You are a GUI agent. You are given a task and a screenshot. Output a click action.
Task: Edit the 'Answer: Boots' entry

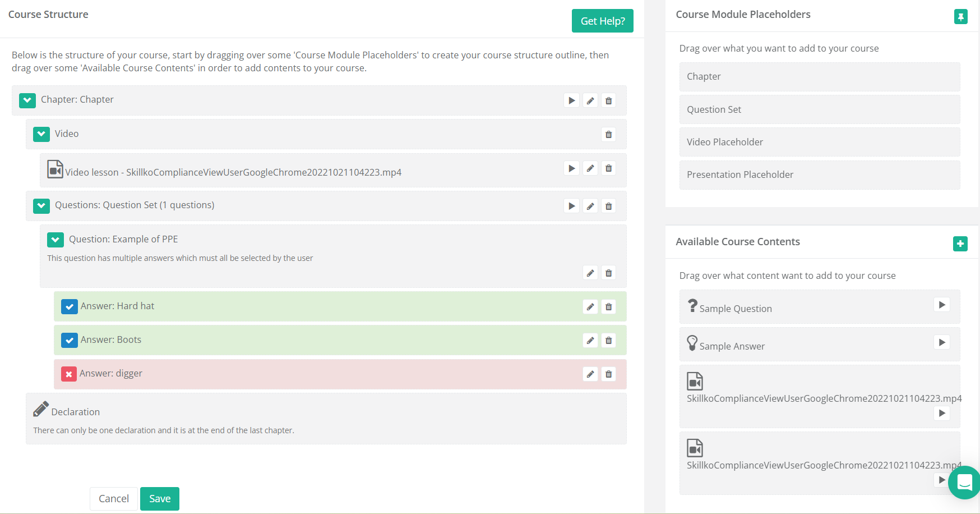tap(590, 341)
